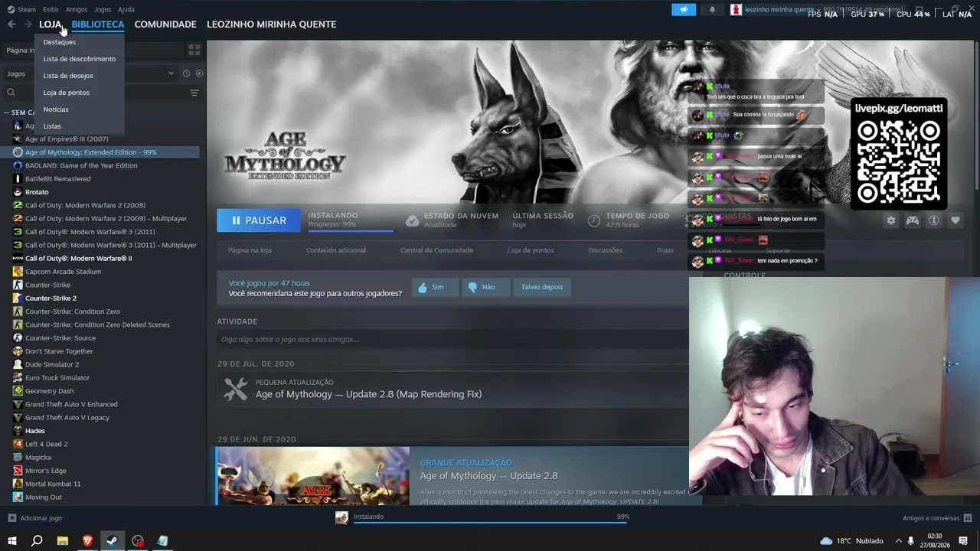This screenshot has height=551, width=980.
Task: Open Página na loja link
Action: point(250,250)
